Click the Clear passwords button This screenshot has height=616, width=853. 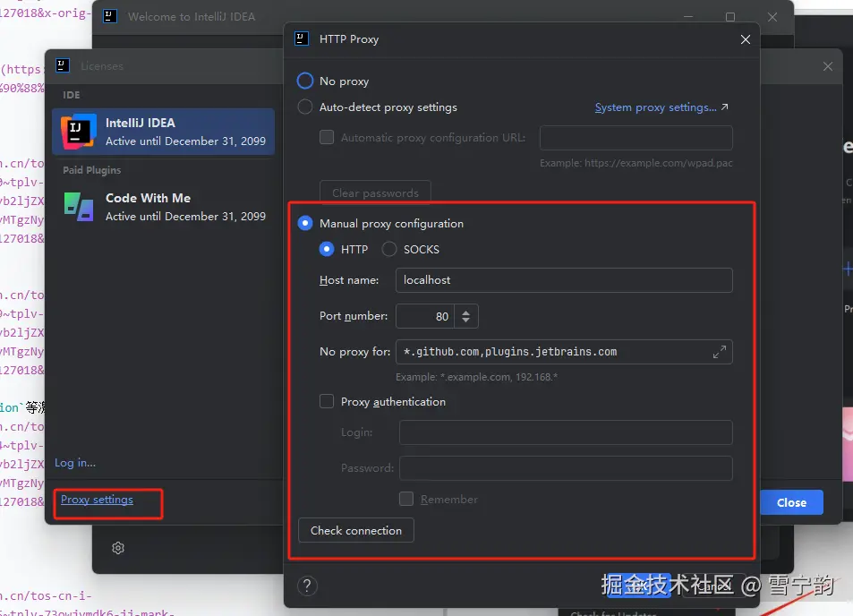pos(375,192)
